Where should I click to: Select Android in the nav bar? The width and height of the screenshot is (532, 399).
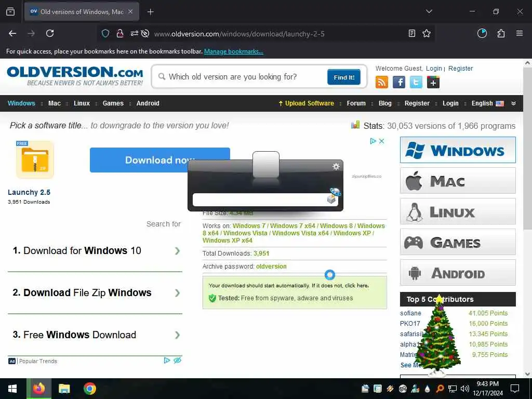[148, 103]
